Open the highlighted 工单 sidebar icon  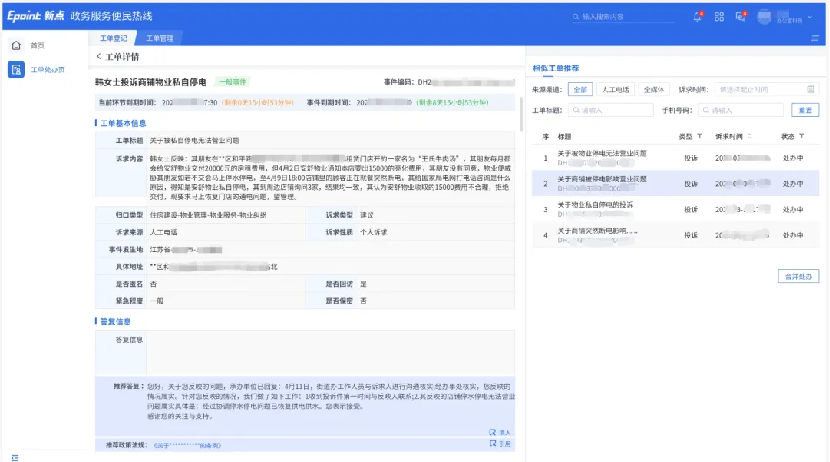(16, 69)
